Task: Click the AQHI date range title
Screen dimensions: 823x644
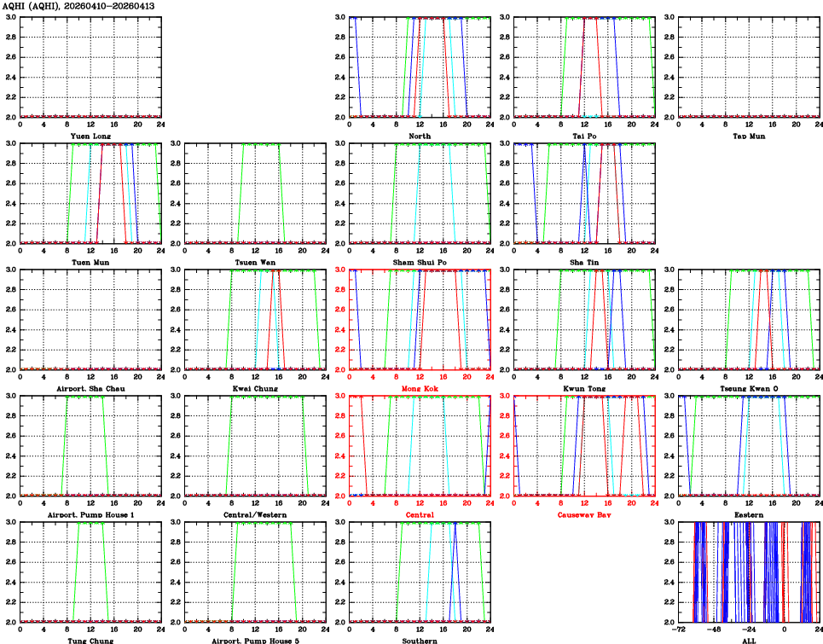Action: click(x=85, y=6)
